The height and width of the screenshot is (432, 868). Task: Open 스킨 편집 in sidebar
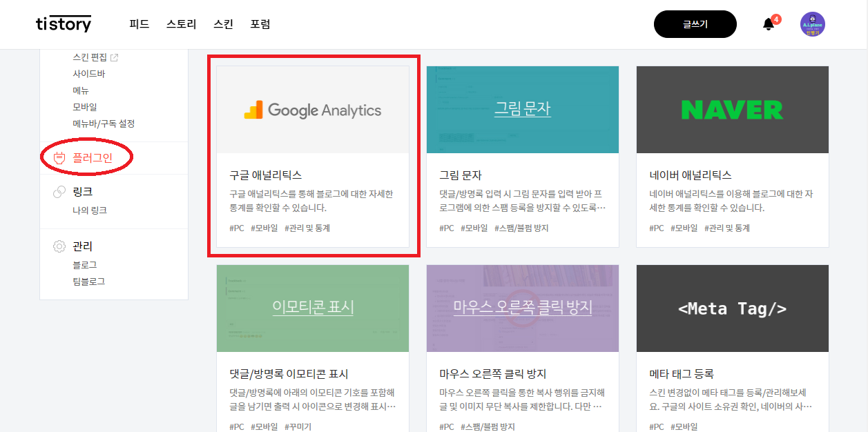pos(90,57)
